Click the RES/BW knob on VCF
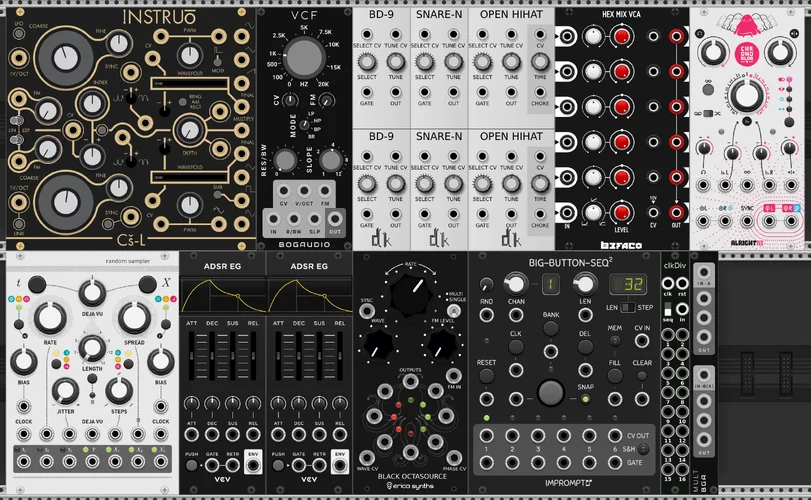The image size is (811, 500). click(285, 161)
